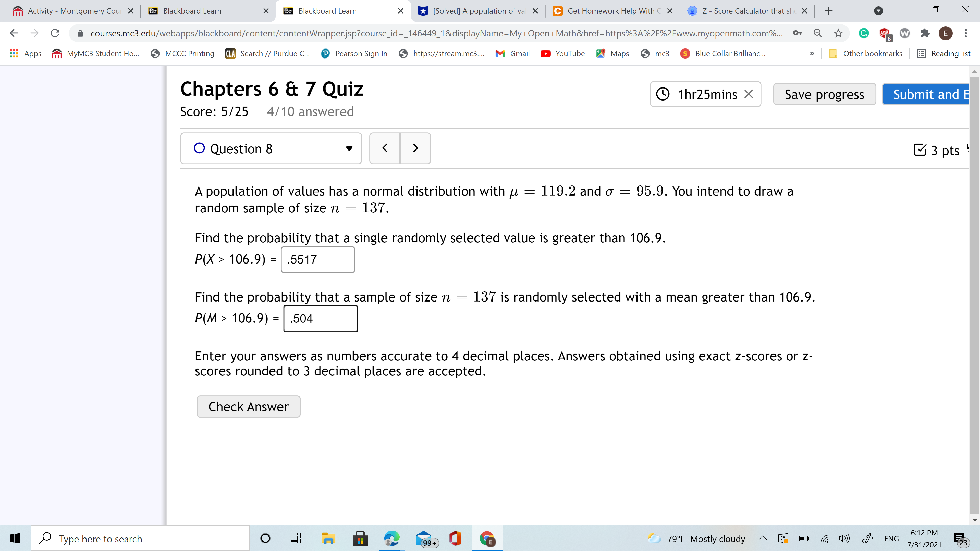Click the Grammarly extension icon
980x551 pixels.
[864, 33]
